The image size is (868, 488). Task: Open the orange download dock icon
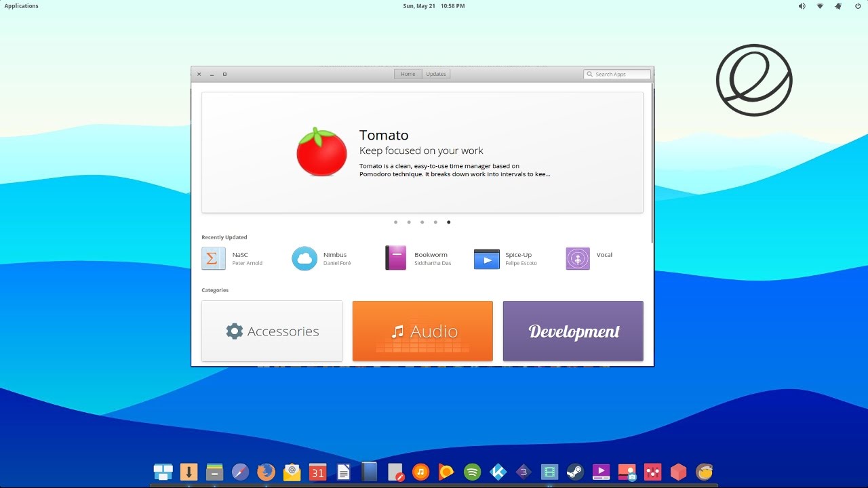pyautogui.click(x=189, y=472)
